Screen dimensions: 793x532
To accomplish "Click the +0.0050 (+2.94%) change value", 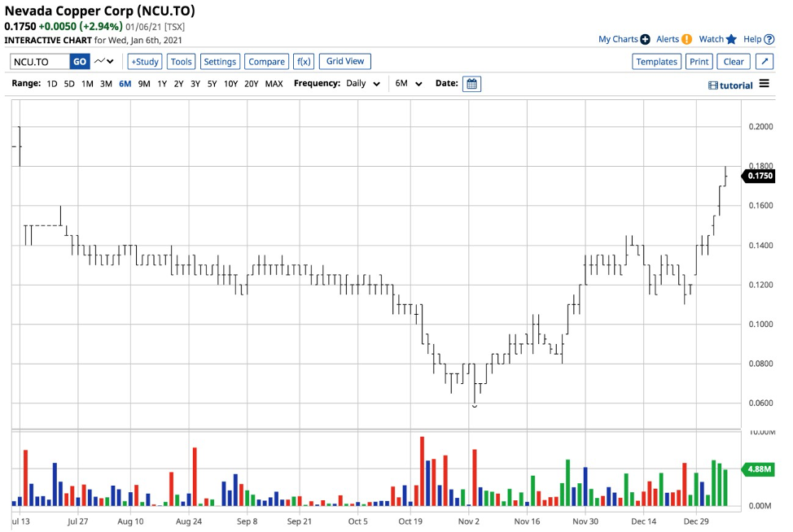I will [x=81, y=26].
